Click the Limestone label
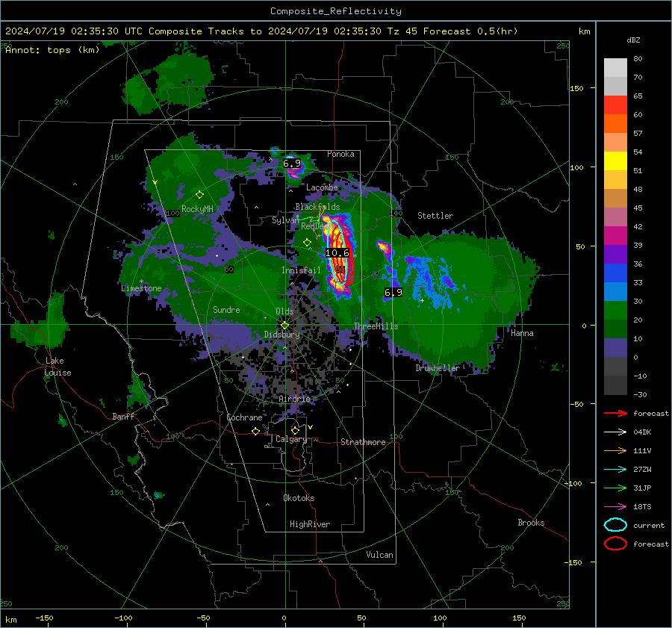 (141, 288)
